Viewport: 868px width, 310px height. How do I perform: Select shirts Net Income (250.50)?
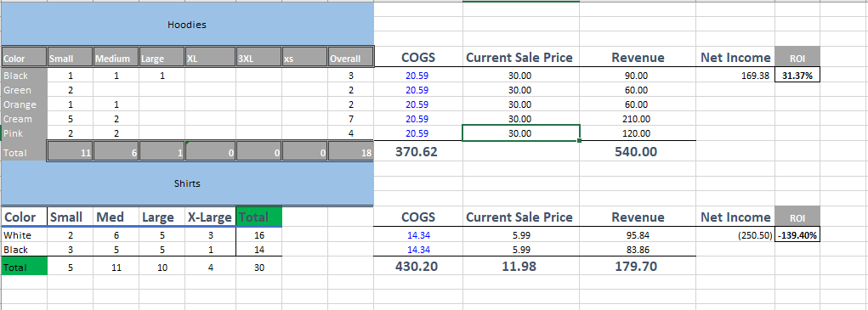(735, 235)
